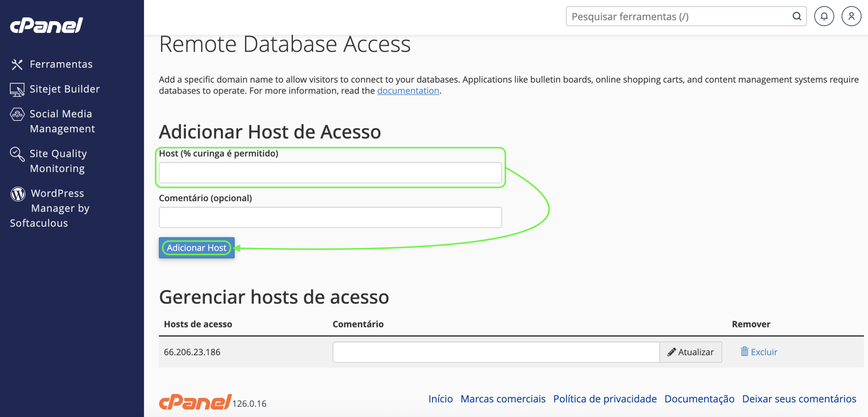The width and height of the screenshot is (868, 417).
Task: Click the Remover column header
Action: 751,324
